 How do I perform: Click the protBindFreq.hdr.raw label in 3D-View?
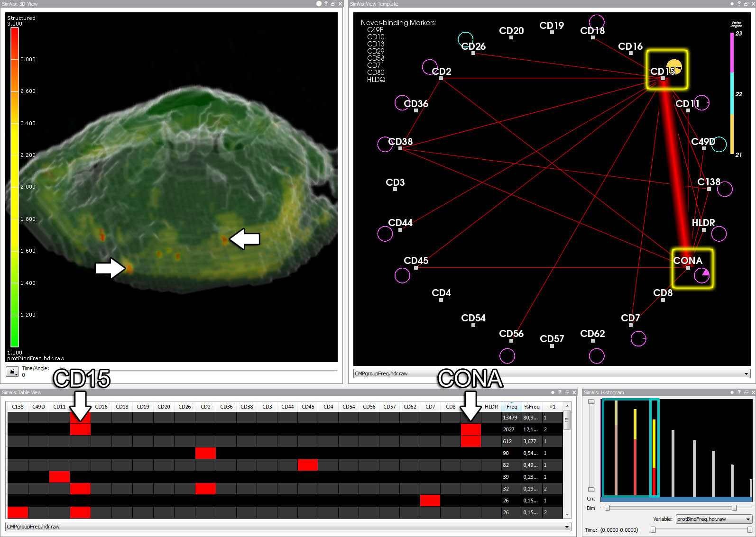coord(36,358)
